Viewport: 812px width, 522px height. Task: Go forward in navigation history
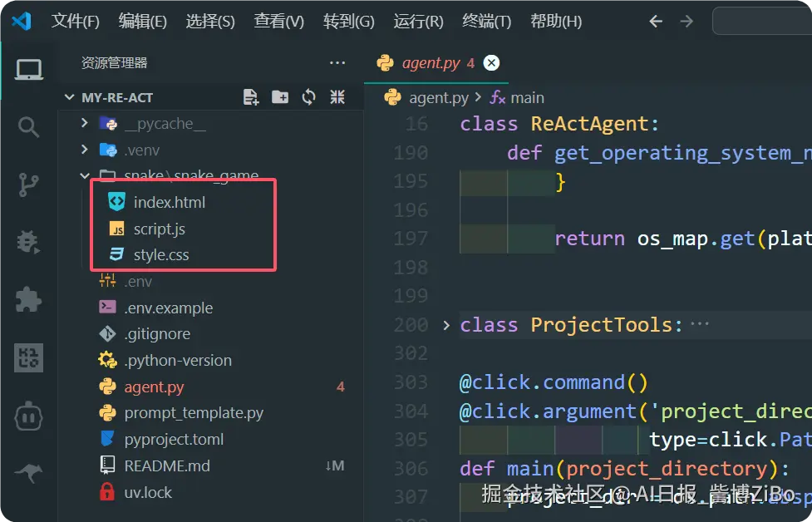pos(687,22)
